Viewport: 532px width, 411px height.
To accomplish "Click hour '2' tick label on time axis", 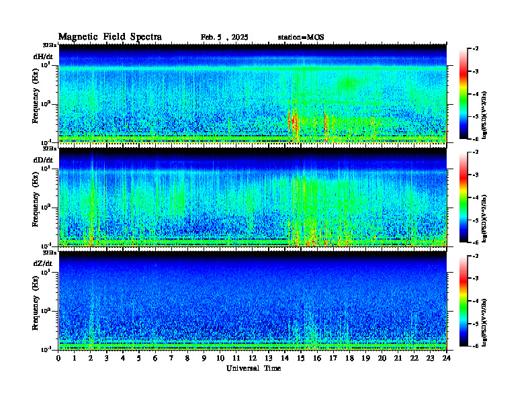I will pyautogui.click(x=90, y=359).
